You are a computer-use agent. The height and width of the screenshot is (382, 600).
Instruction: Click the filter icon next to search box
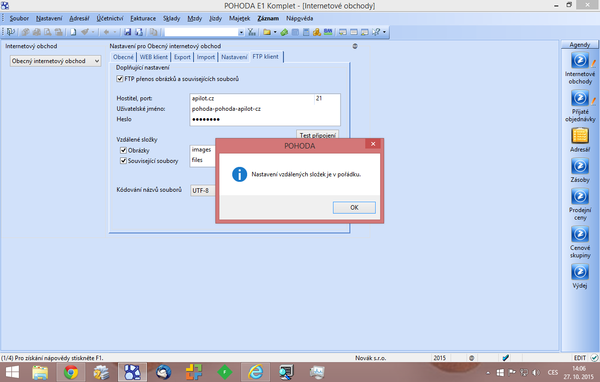(252, 33)
